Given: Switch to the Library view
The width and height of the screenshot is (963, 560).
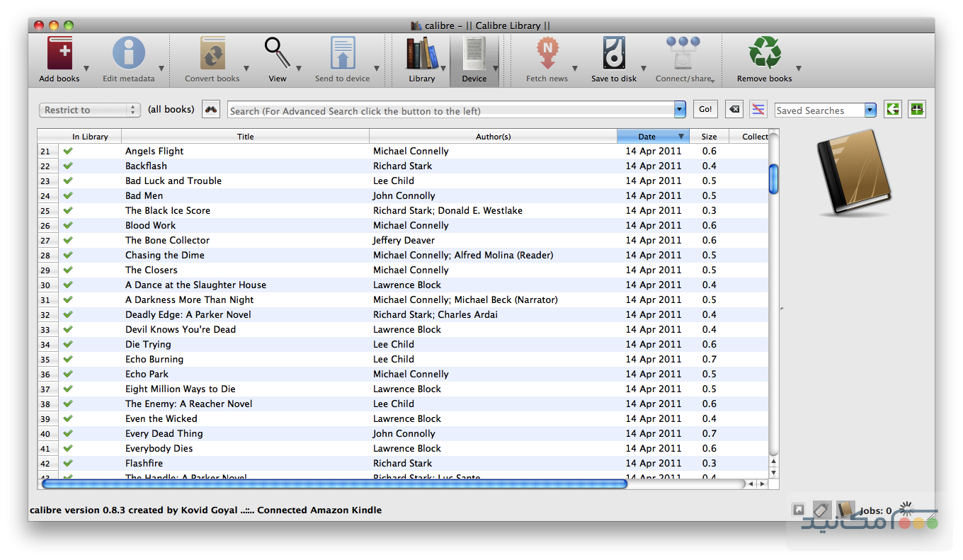Looking at the screenshot, I should pyautogui.click(x=421, y=55).
